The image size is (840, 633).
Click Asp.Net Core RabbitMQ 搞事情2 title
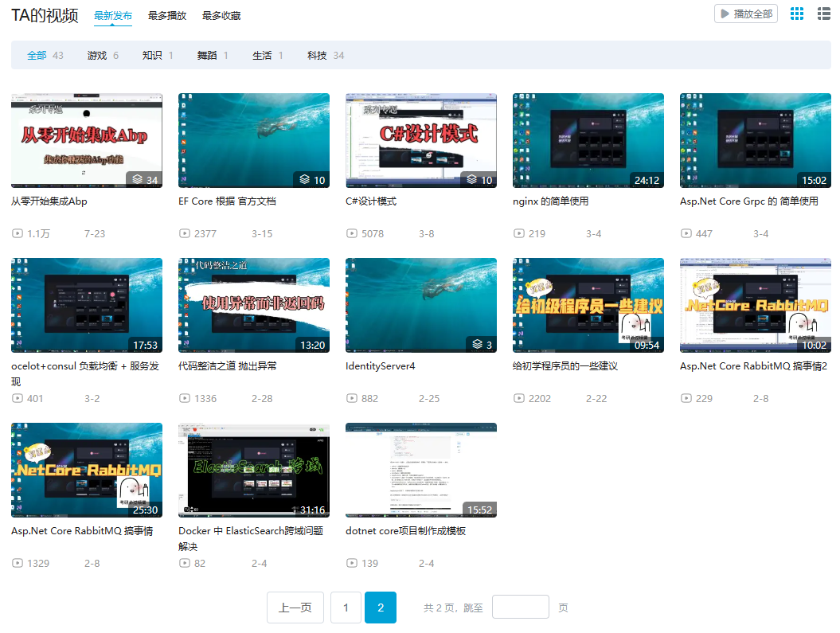tap(754, 366)
